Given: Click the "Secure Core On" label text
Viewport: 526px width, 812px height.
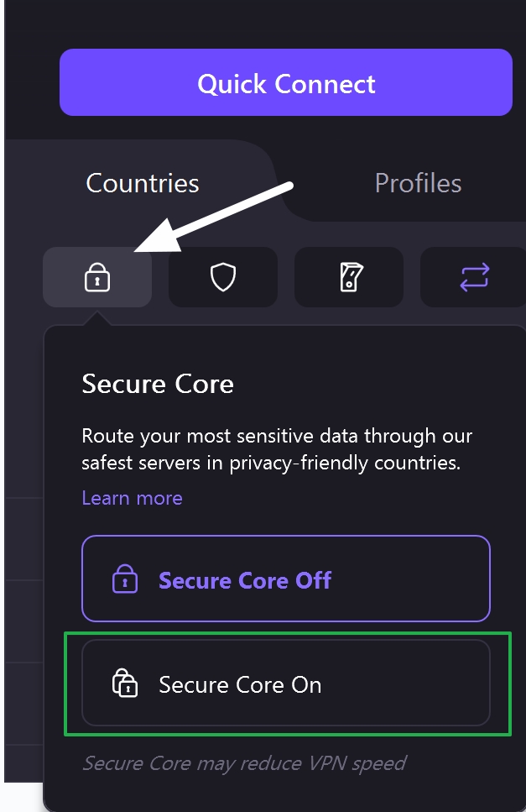Looking at the screenshot, I should [x=240, y=685].
